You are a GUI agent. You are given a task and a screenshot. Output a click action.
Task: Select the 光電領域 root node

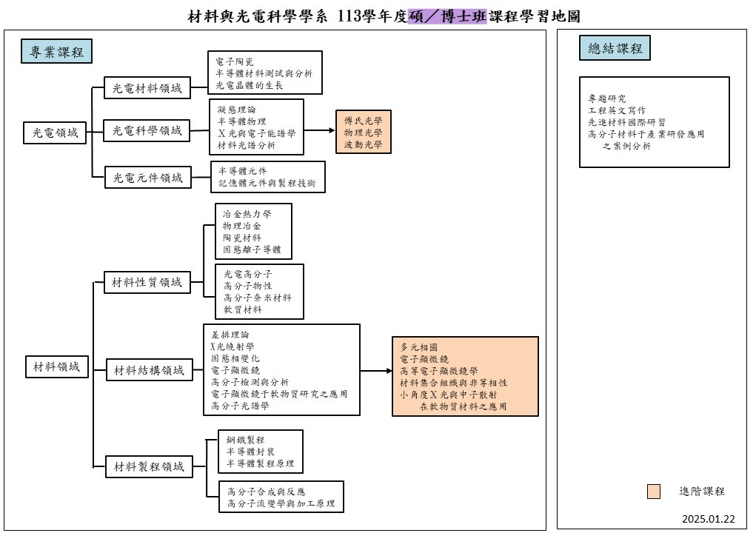(56, 133)
